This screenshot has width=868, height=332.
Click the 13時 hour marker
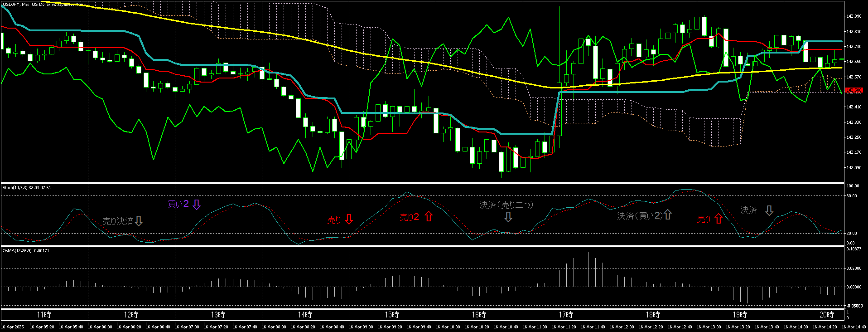click(218, 315)
